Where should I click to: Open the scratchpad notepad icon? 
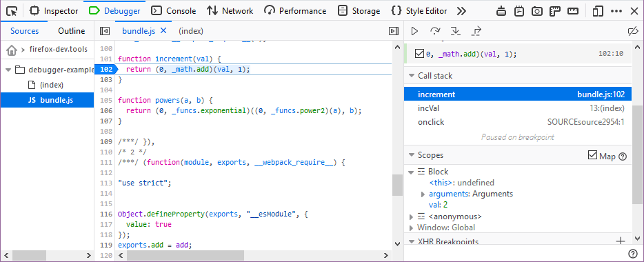coord(519,11)
